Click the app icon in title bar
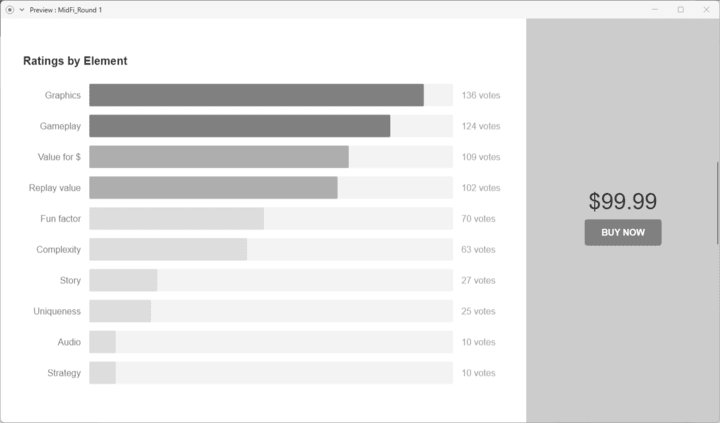This screenshot has height=423, width=720. click(10, 9)
